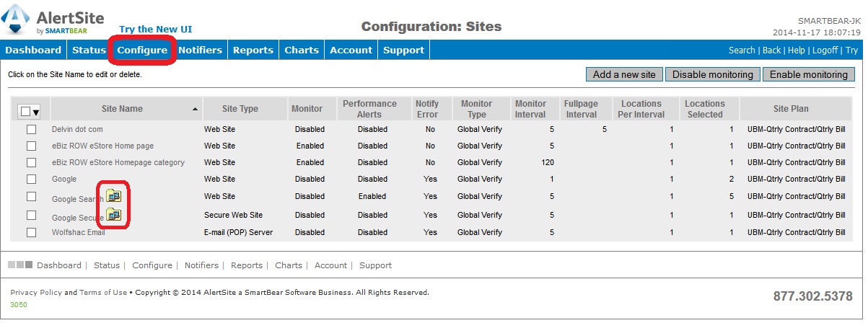
Task: Open the Delvin dot com site name
Action: coord(78,130)
